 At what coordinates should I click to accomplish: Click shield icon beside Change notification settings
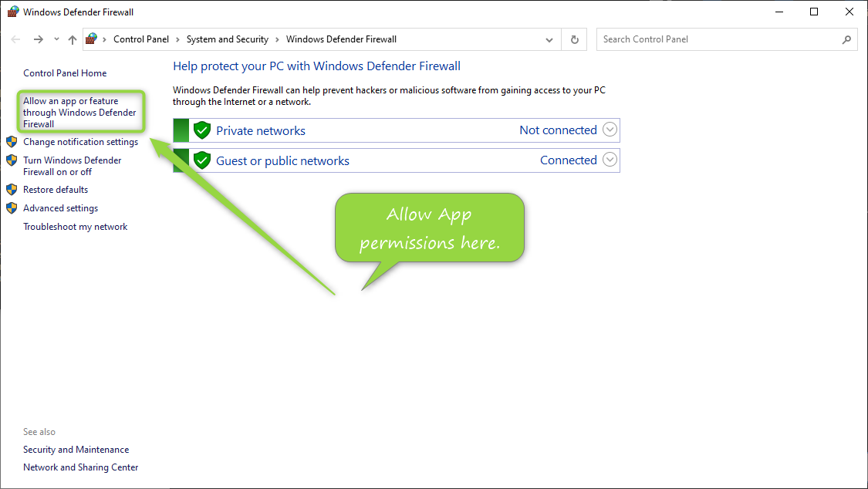tap(12, 142)
